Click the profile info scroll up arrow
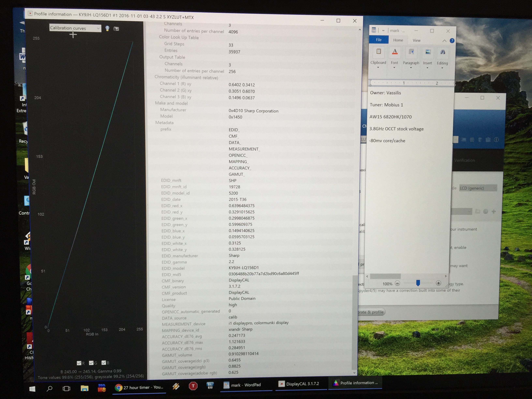 point(360,30)
